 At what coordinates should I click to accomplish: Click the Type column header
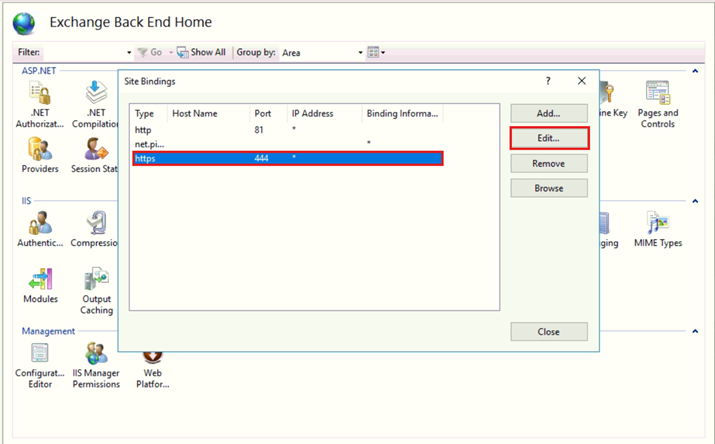click(x=149, y=114)
